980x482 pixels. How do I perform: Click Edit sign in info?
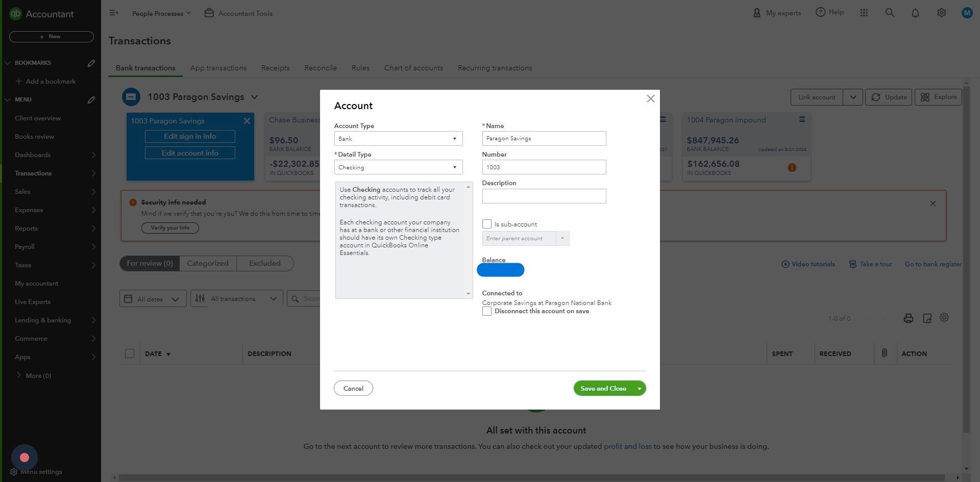click(x=190, y=137)
